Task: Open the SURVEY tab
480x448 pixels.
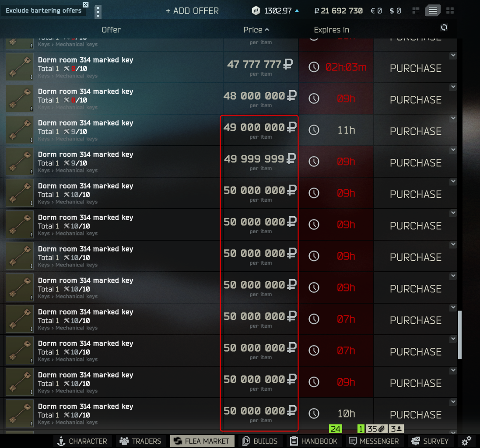Action: pos(430,441)
